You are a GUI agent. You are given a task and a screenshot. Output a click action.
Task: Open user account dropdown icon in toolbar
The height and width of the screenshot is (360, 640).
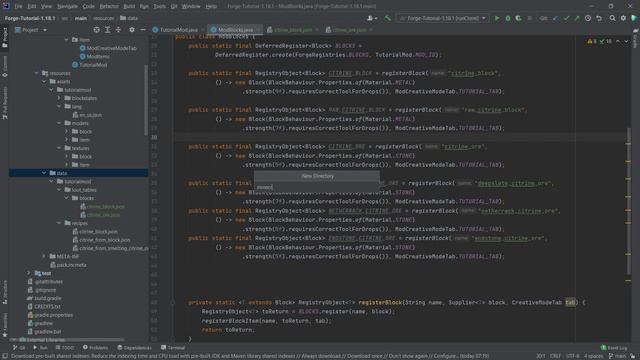coord(372,18)
